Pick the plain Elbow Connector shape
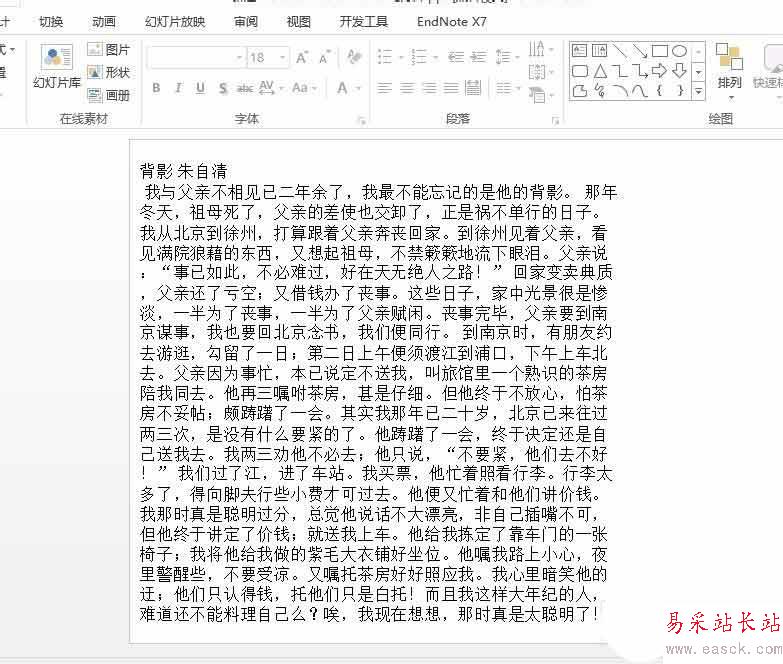Image resolution: width=783 pixels, height=664 pixels. (620, 71)
